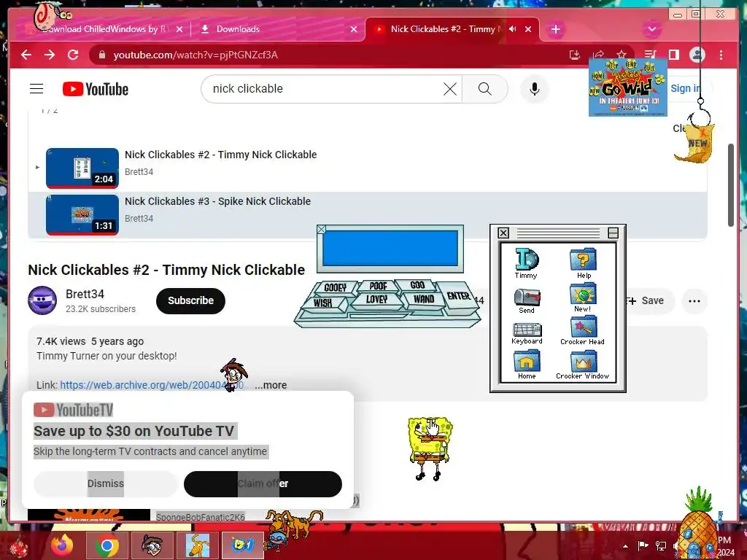Bookmark this page with star icon
747x560 pixels.
[622, 54]
